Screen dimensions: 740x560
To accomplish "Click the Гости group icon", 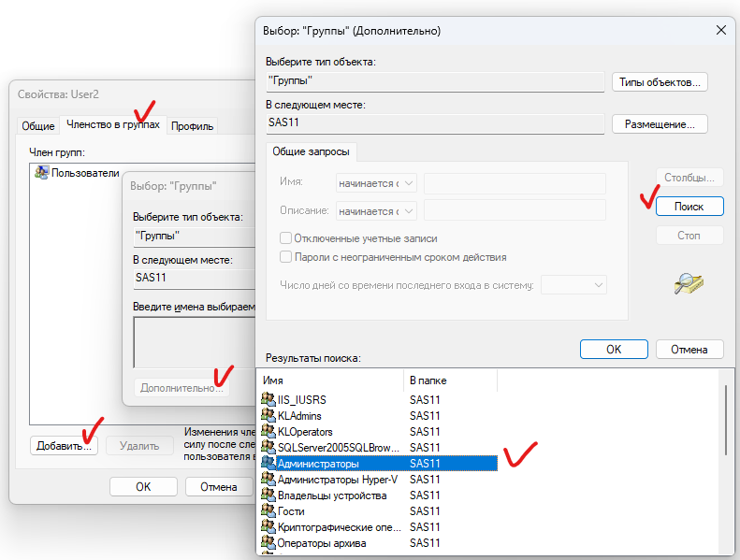I will (x=268, y=511).
